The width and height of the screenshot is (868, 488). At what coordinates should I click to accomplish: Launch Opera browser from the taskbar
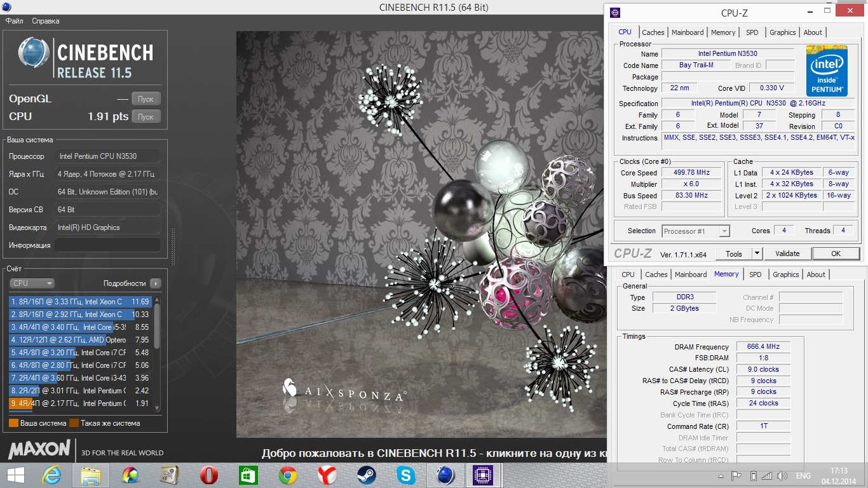209,475
